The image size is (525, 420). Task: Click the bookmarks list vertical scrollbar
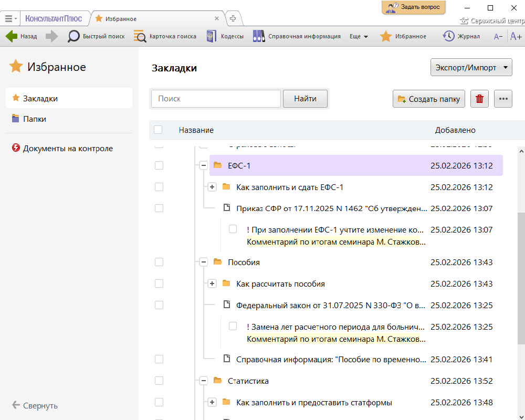click(x=521, y=278)
